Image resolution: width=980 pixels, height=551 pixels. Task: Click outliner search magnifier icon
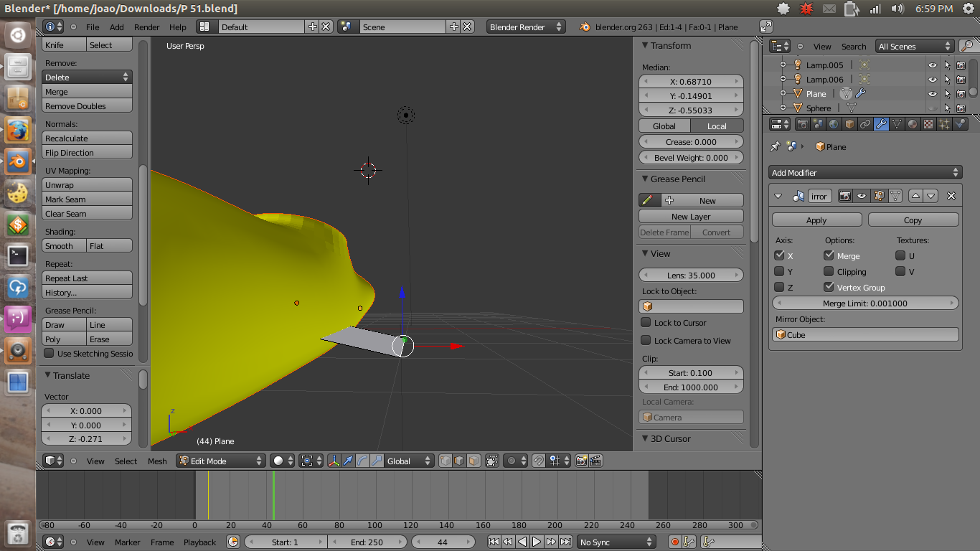pos(967,46)
